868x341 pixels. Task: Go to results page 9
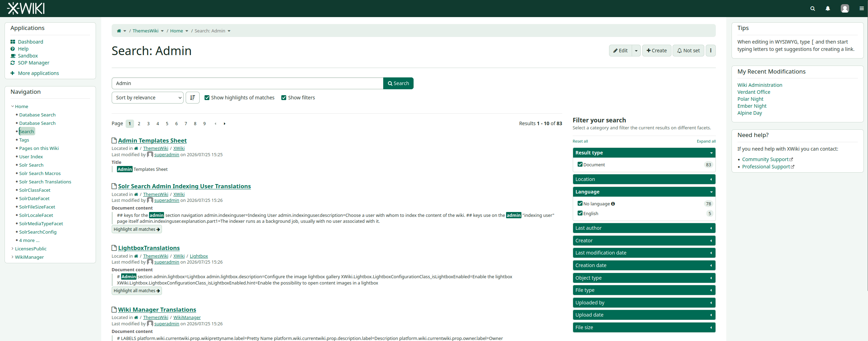click(x=205, y=123)
